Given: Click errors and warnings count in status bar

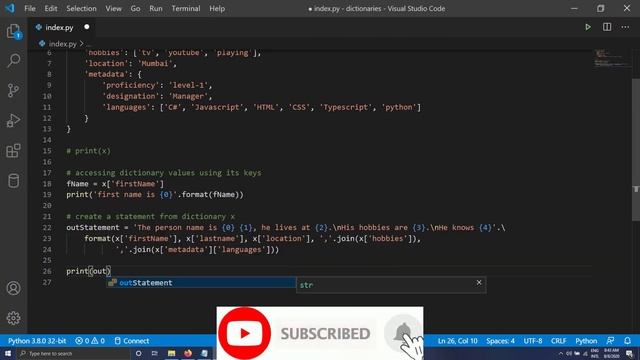Looking at the screenshot, I should (x=90, y=340).
